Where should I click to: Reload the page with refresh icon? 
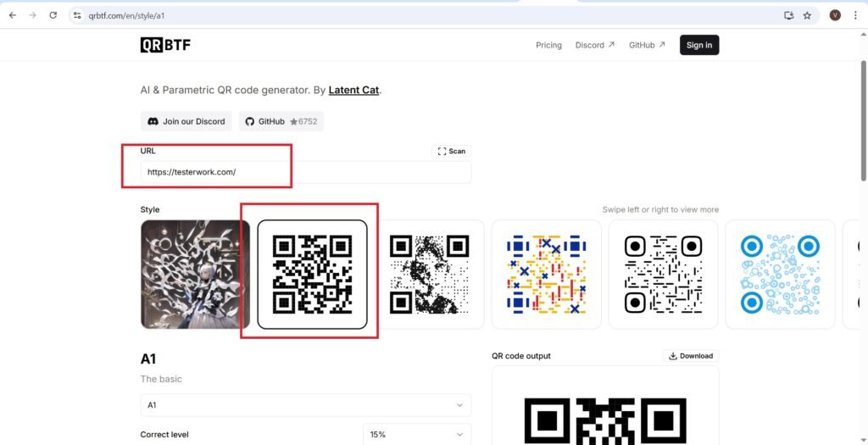point(53,15)
